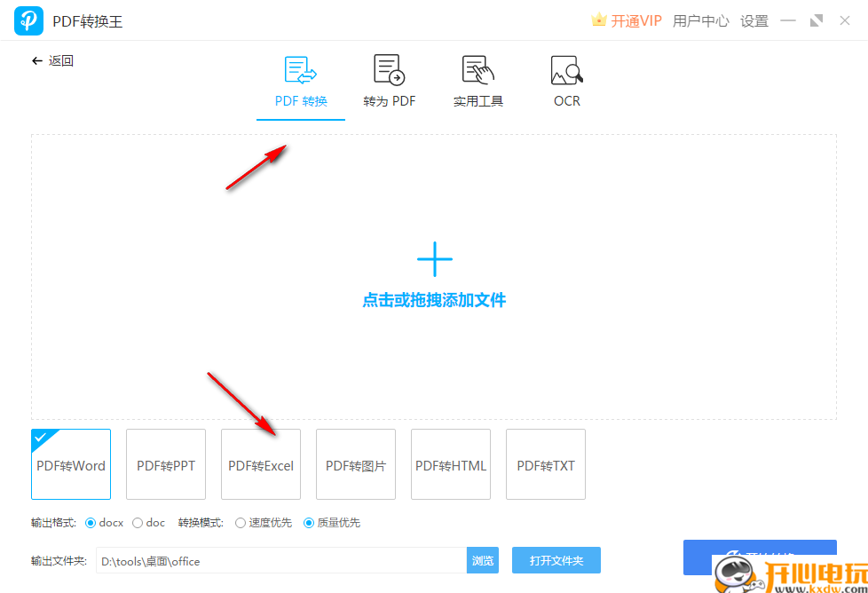Click 浏览 to choose output folder
The width and height of the screenshot is (868, 593).
click(483, 560)
